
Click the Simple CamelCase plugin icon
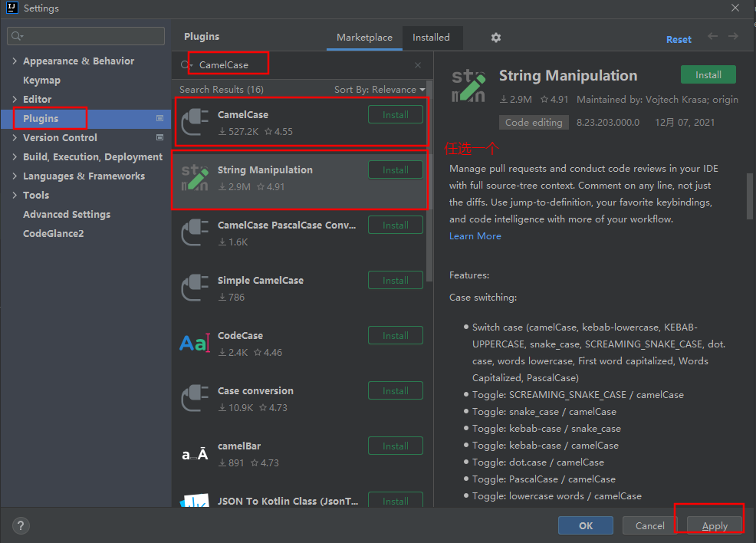[195, 288]
